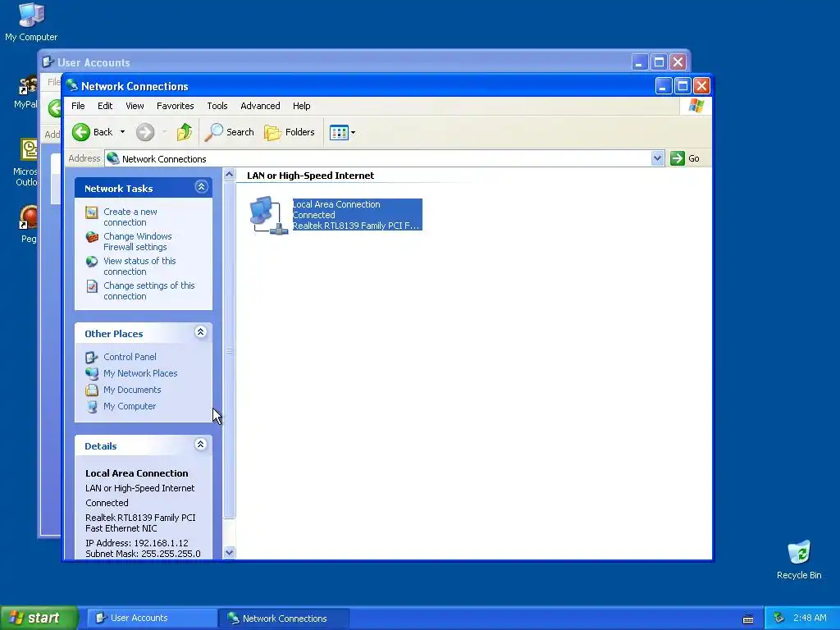840x630 pixels.
Task: Click Change settings of this connection
Action: coord(149,291)
